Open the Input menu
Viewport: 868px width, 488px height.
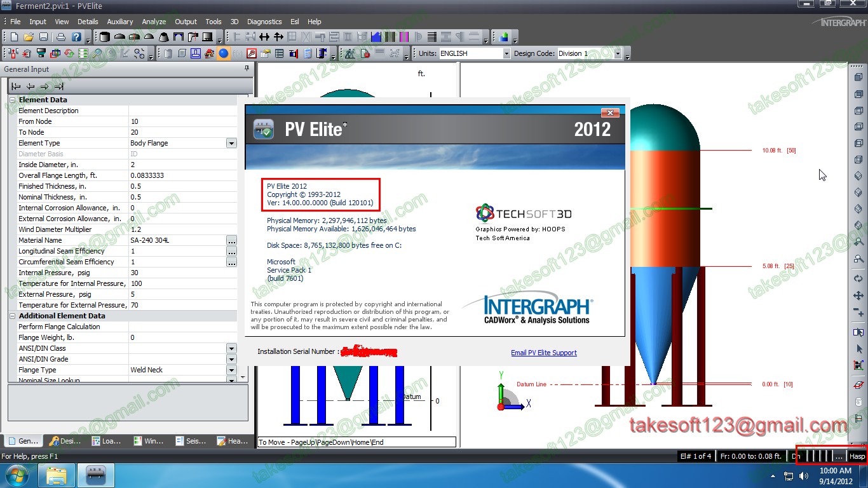click(x=37, y=22)
